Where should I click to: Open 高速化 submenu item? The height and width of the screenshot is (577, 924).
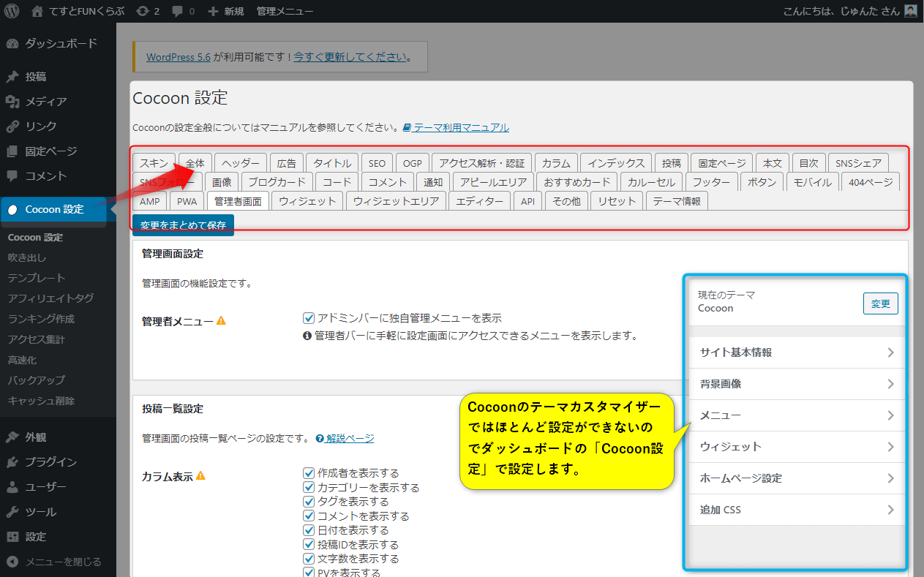tap(22, 360)
